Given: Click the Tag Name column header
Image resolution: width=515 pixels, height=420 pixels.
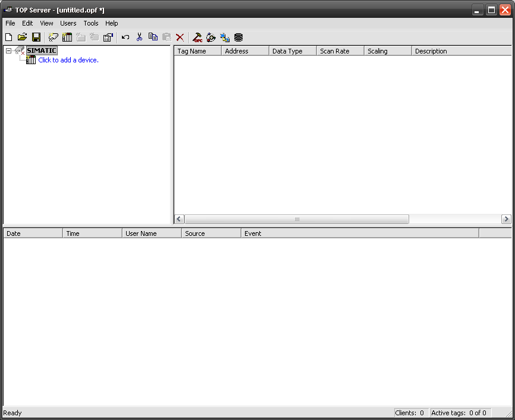Looking at the screenshot, I should click(197, 51).
